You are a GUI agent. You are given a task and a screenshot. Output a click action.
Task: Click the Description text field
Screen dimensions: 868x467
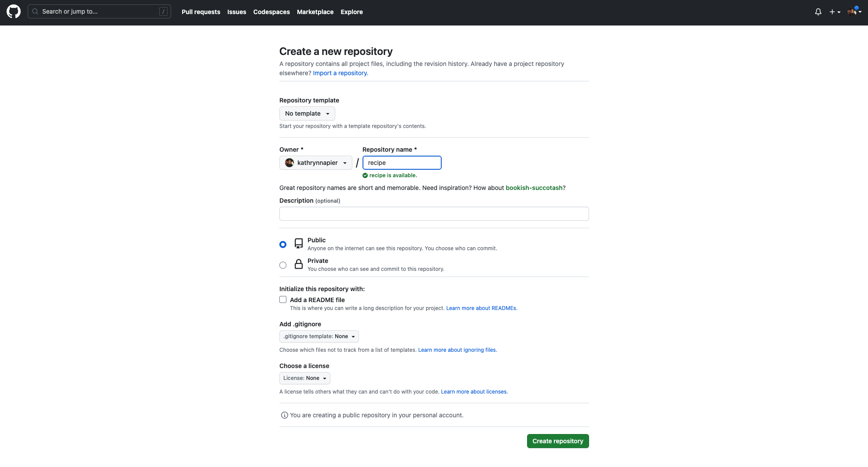point(434,214)
